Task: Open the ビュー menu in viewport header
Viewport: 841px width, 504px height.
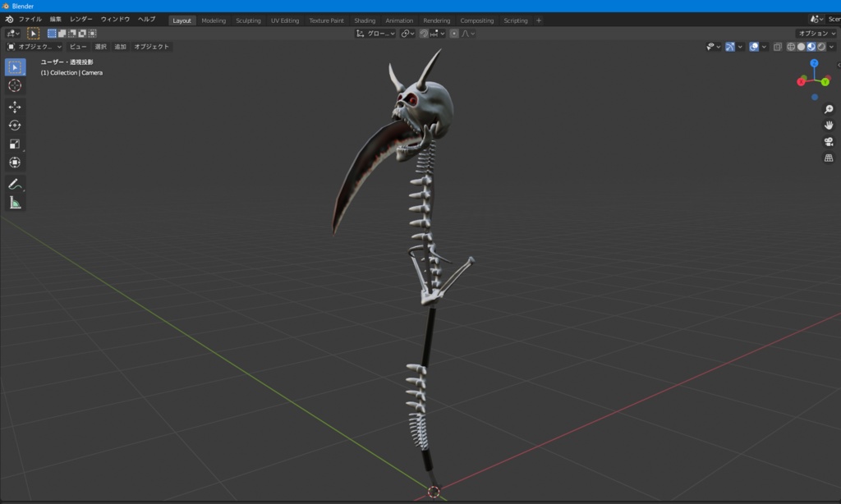Action: pyautogui.click(x=77, y=47)
